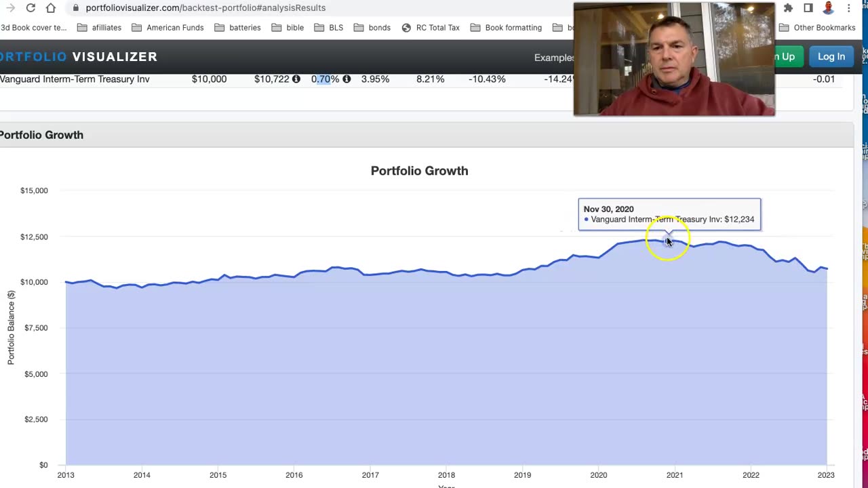Open the Examples menu in navbar

point(554,58)
